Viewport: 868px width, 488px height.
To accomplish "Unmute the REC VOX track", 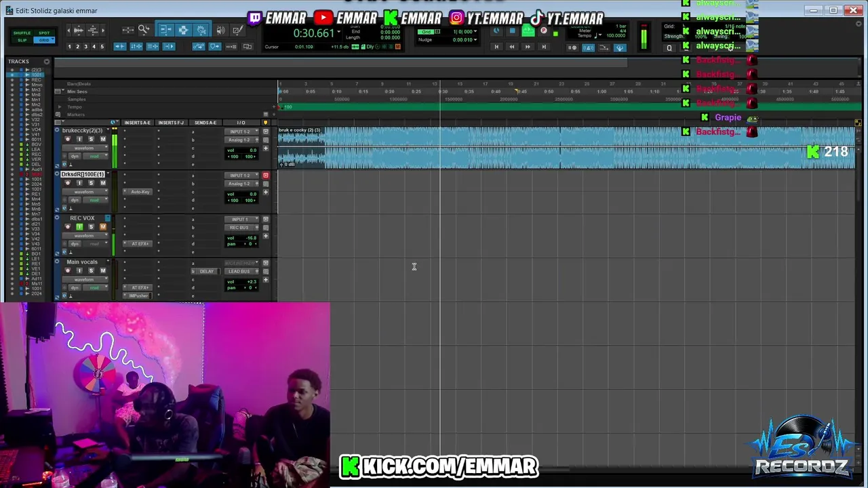I will (103, 227).
